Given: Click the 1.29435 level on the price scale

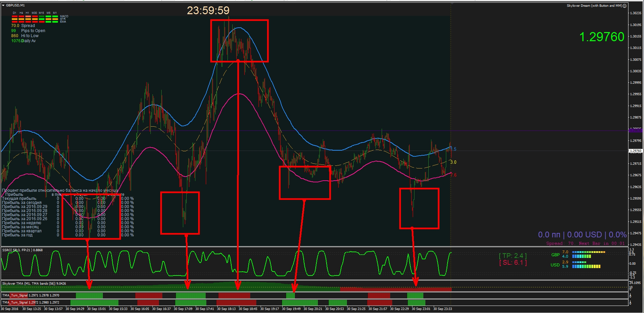Looking at the screenshot, I should pyautogui.click(x=636, y=244).
